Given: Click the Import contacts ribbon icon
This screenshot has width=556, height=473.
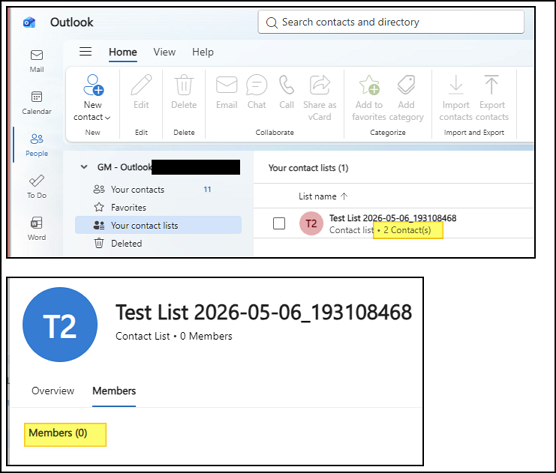Looking at the screenshot, I should (x=456, y=85).
